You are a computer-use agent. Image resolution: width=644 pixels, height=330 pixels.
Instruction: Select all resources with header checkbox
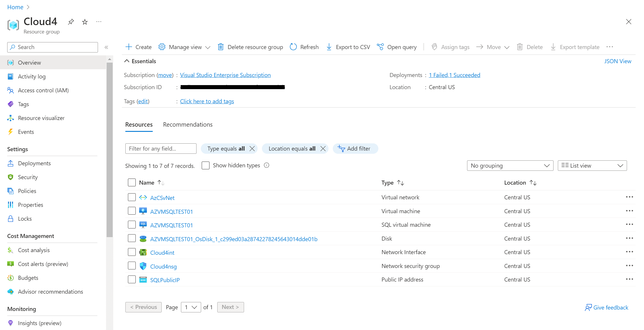[x=132, y=183]
